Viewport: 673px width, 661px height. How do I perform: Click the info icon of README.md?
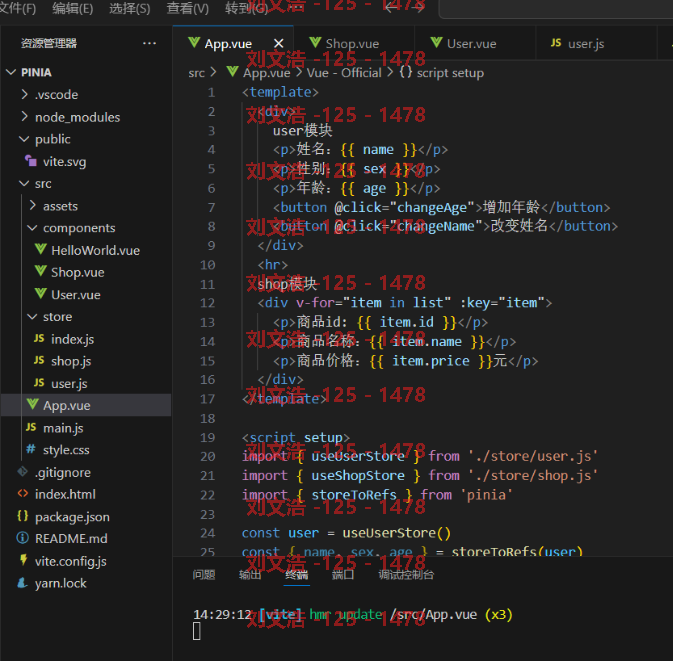coord(23,538)
